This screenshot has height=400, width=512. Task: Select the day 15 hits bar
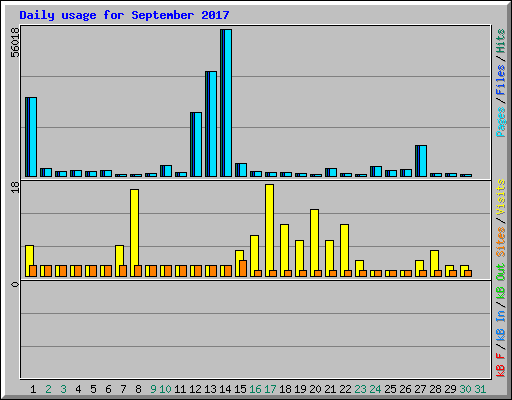(241, 170)
